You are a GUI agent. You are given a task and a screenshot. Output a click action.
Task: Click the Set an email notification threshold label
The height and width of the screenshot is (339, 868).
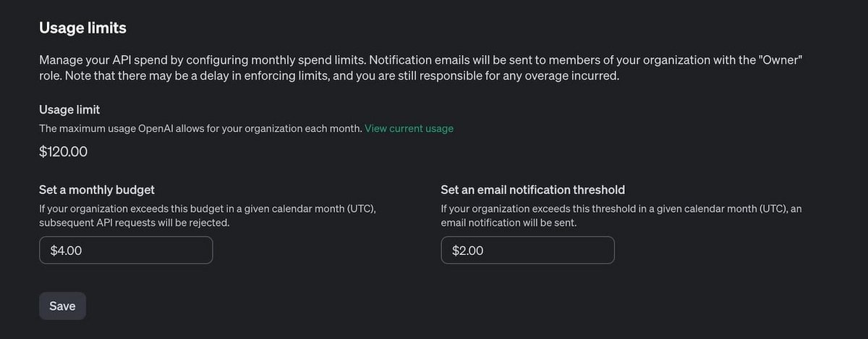[x=532, y=190]
